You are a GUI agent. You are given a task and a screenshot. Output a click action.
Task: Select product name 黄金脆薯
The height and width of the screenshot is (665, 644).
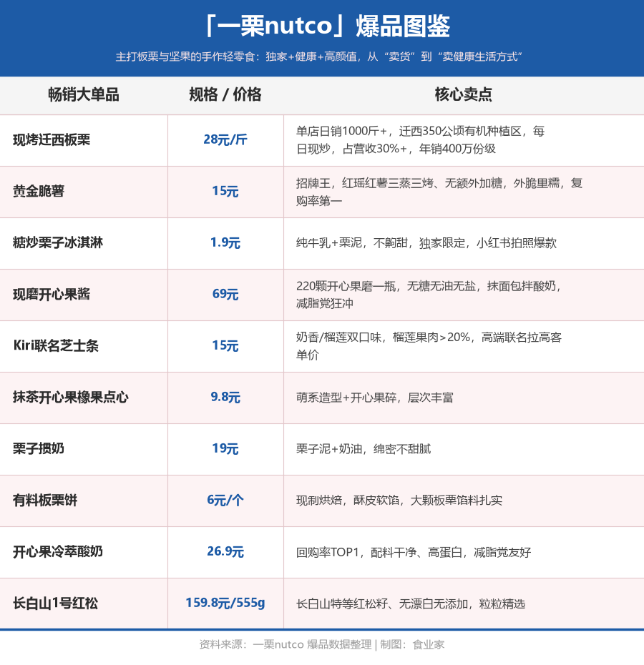coord(39,191)
